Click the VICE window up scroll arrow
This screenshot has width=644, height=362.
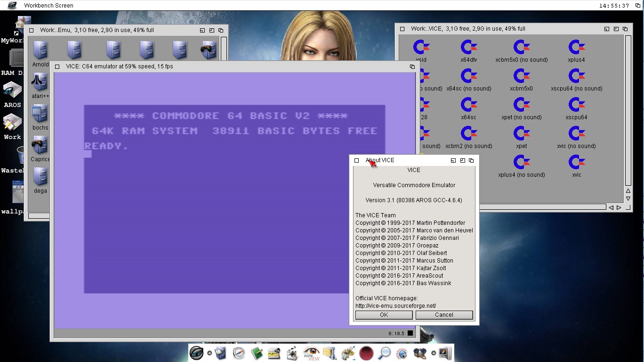(x=628, y=191)
